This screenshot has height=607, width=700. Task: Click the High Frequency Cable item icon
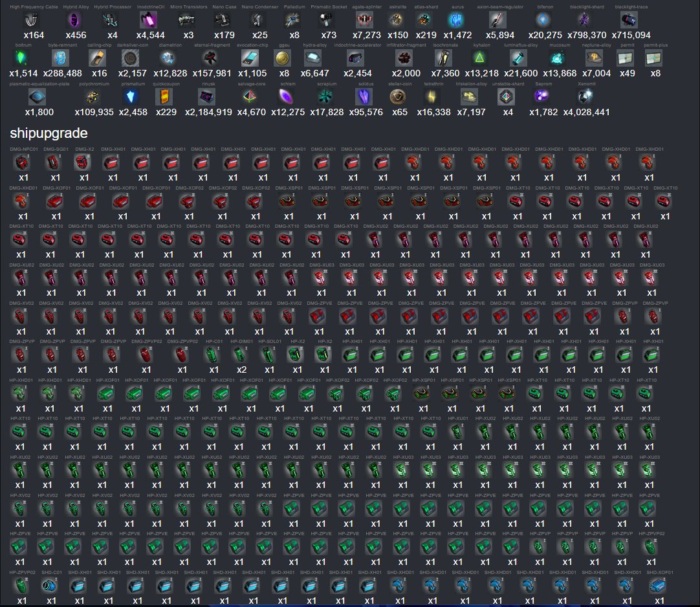click(30, 20)
